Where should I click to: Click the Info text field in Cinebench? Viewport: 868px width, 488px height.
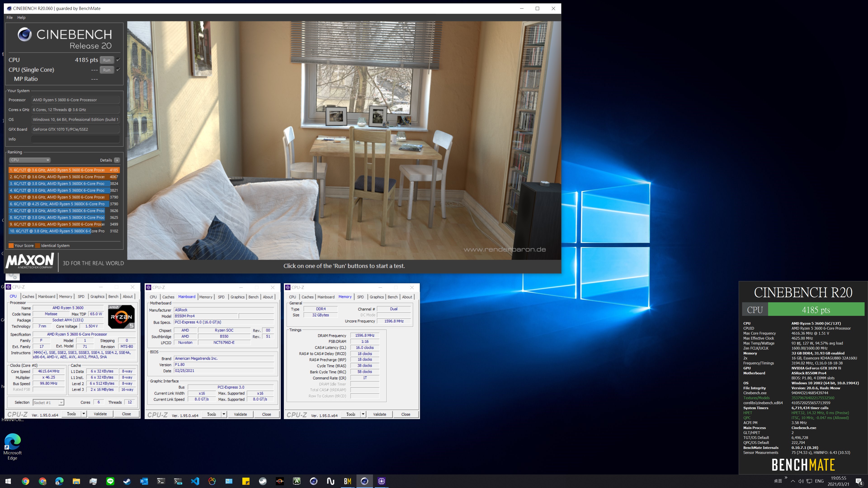tap(75, 139)
